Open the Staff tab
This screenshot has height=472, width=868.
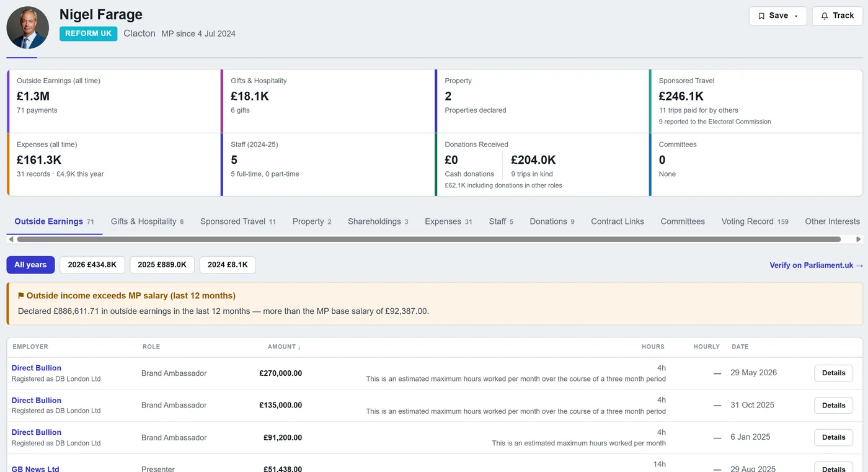tap(501, 221)
